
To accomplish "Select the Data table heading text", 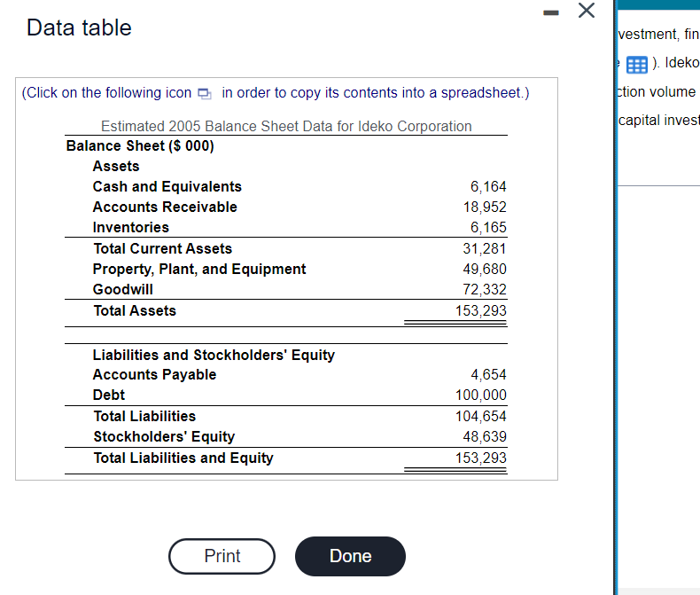I will (x=79, y=27).
